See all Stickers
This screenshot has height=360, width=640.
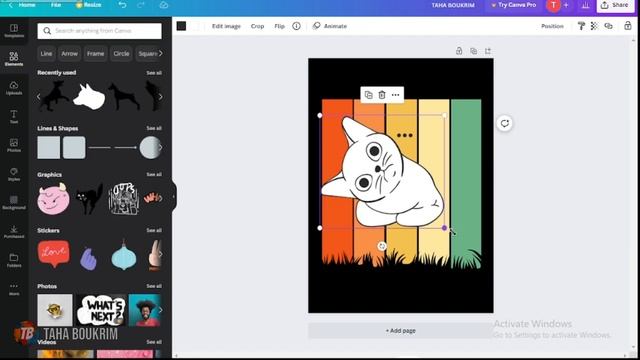[154, 230]
